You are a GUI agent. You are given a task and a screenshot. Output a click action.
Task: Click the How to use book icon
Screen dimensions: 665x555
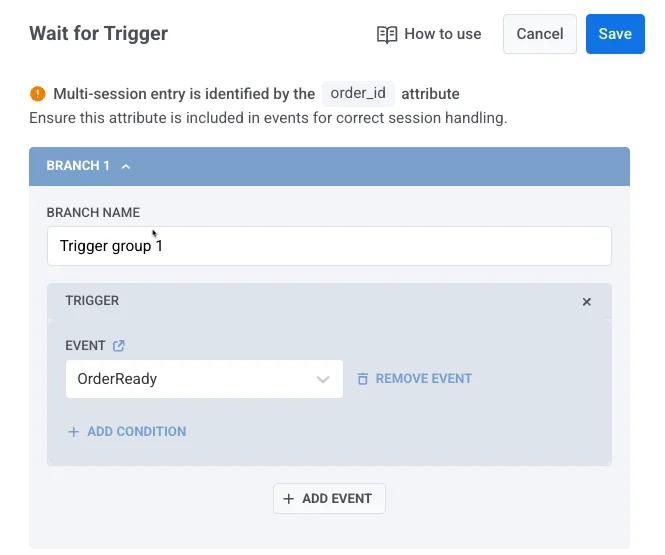[387, 34]
